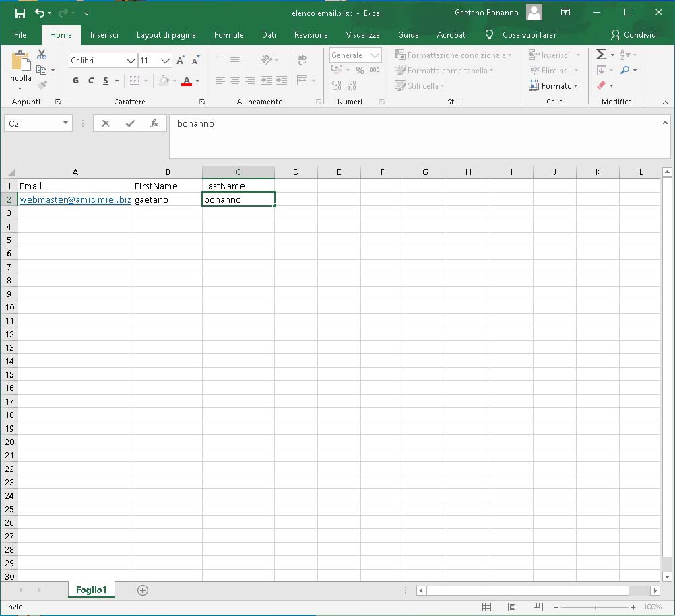Screen dimensions: 675x616
Task: Click the insert function fx icon
Action: pyautogui.click(x=154, y=124)
